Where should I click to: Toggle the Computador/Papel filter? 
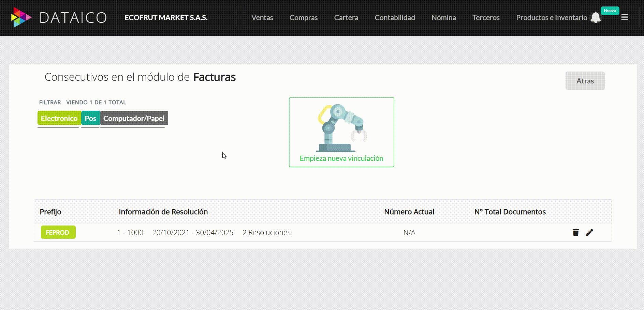click(133, 118)
